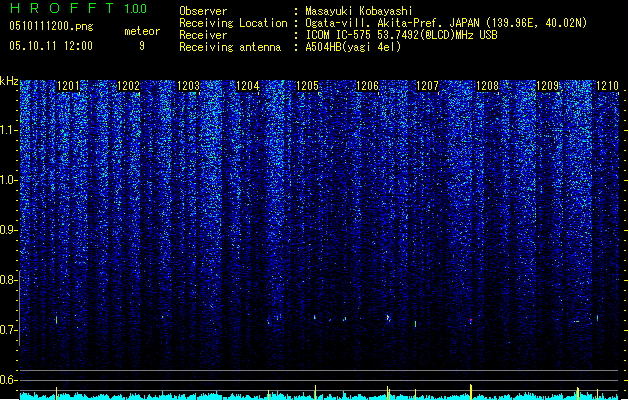This screenshot has height=400, width=629.
Task: Click the ICOM IC-575 receiver text
Action: tap(401, 35)
